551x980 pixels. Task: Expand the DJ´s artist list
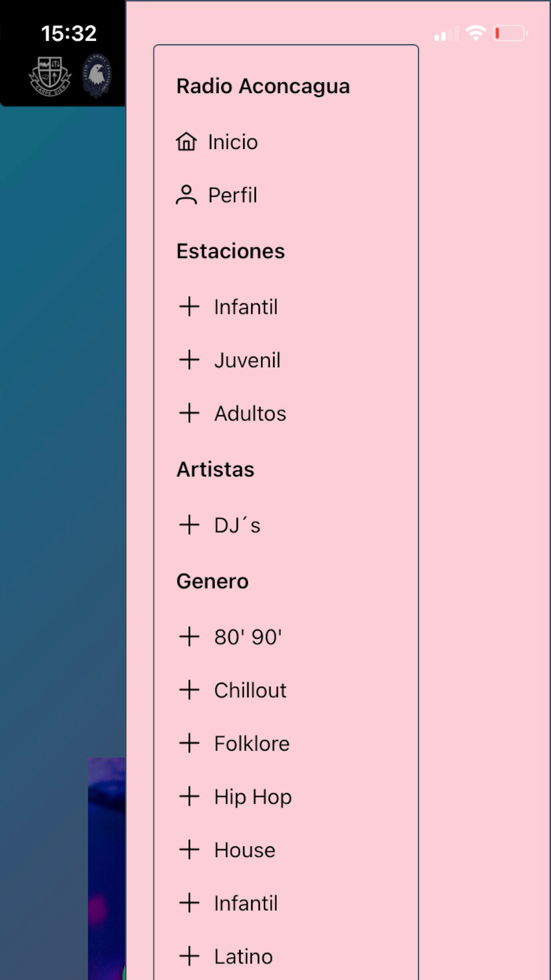point(189,525)
